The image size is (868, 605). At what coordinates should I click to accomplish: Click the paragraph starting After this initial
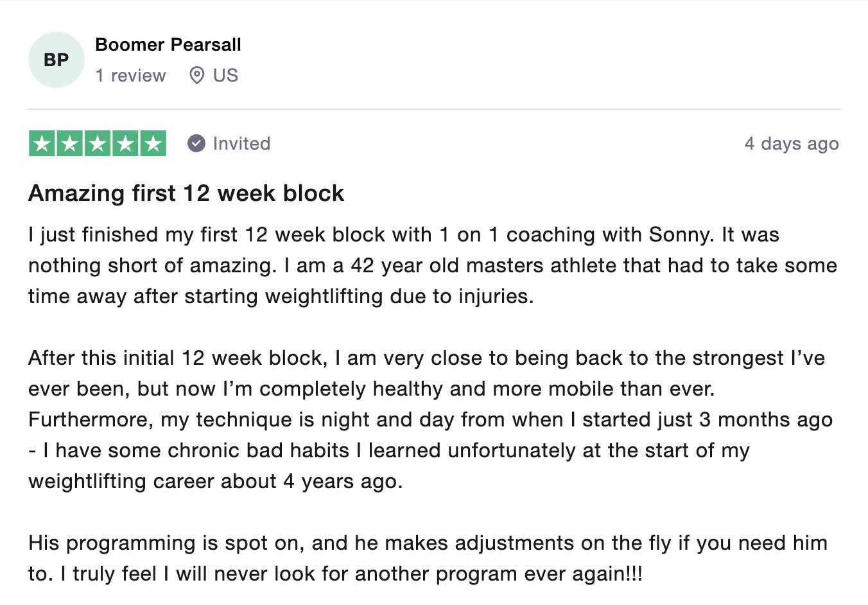431,419
